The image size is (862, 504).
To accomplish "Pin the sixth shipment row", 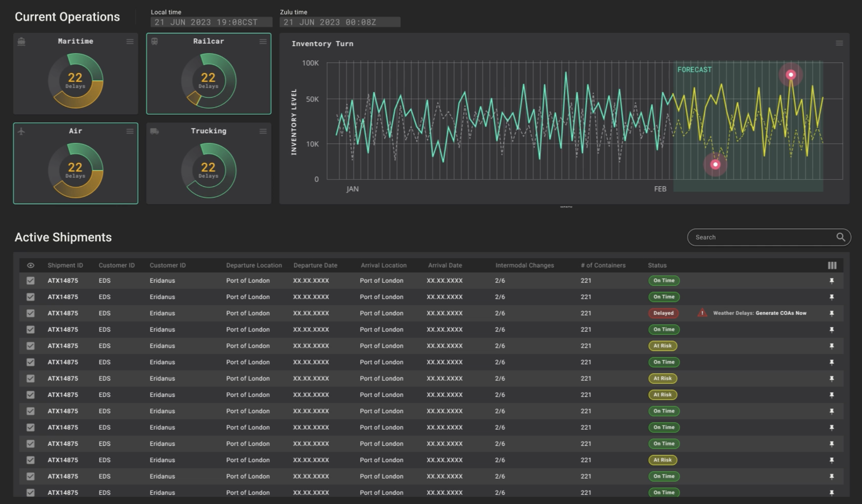I will point(832,362).
